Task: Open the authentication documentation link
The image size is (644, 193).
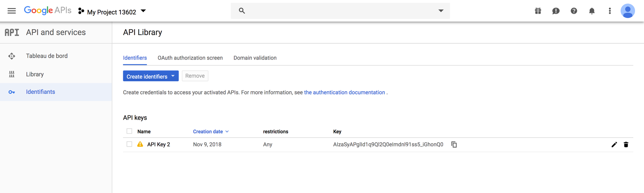Action: 344,92
